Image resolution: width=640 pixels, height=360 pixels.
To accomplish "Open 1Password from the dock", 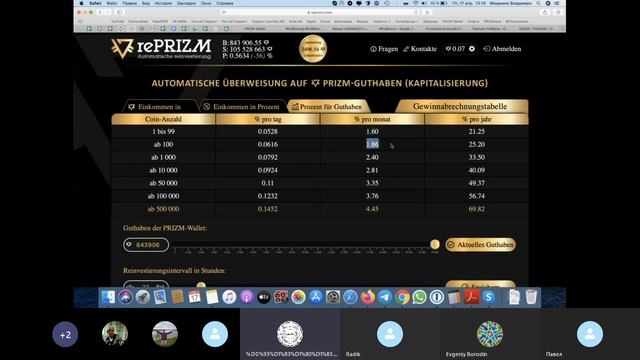I will 437,298.
